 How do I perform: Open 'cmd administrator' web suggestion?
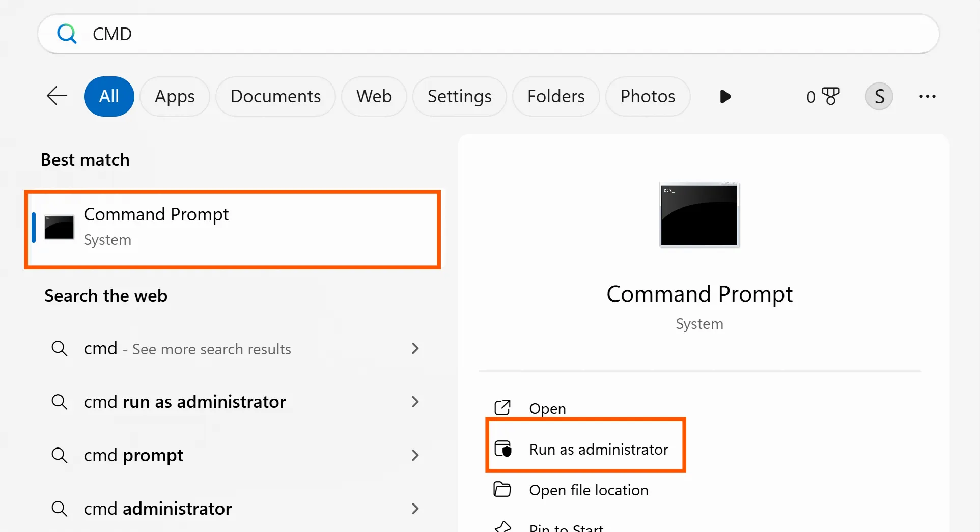point(235,509)
